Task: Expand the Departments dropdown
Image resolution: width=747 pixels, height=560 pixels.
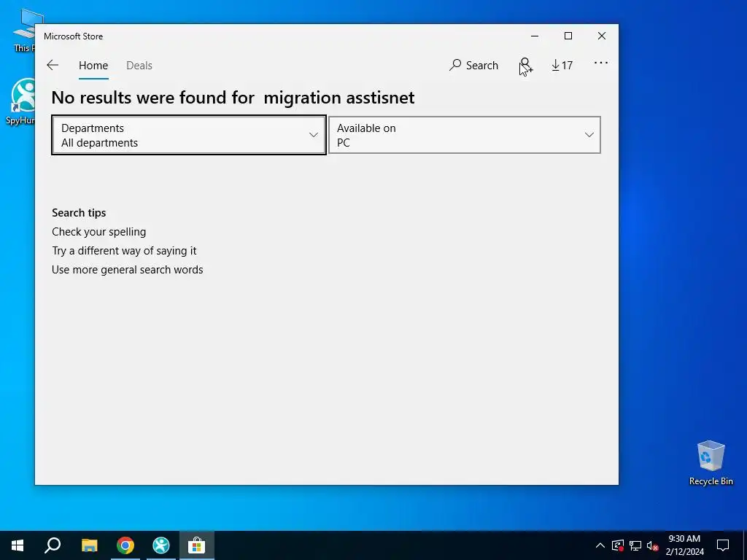Action: tap(189, 135)
